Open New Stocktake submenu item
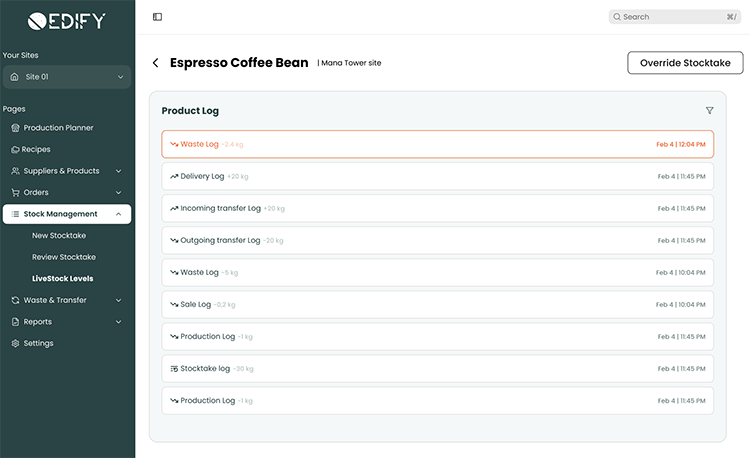Image resolution: width=750 pixels, height=458 pixels. pos(59,236)
